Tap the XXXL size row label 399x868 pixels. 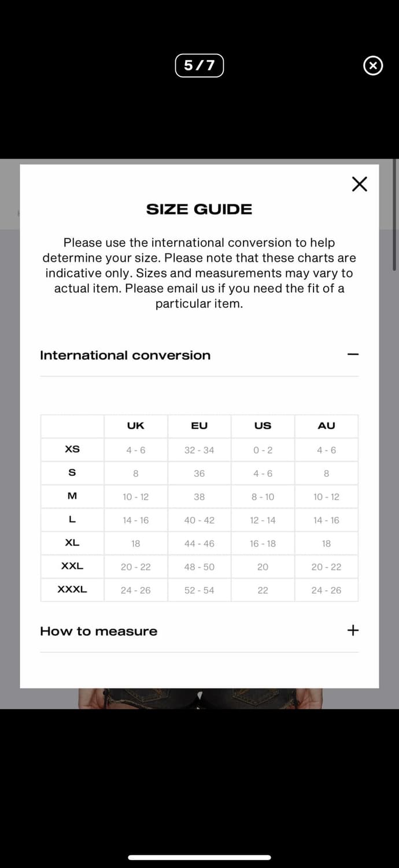(x=72, y=589)
